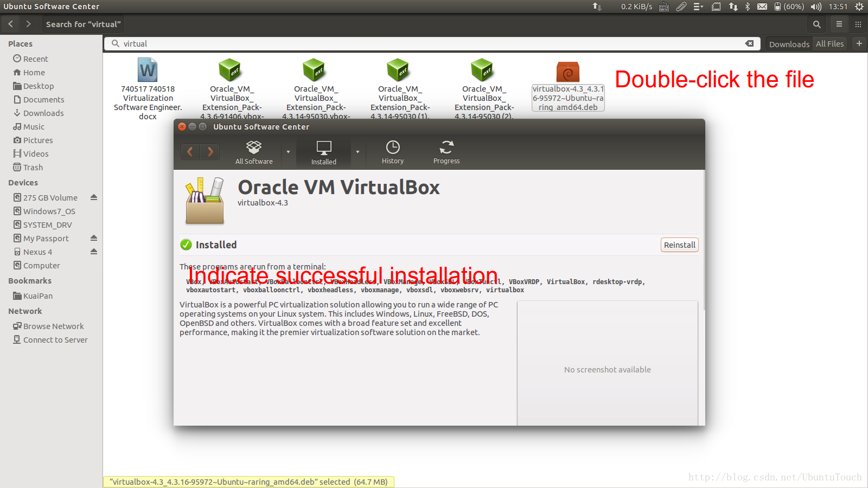868x488 pixels.
Task: Open Windows7_OS device
Action: coord(49,211)
